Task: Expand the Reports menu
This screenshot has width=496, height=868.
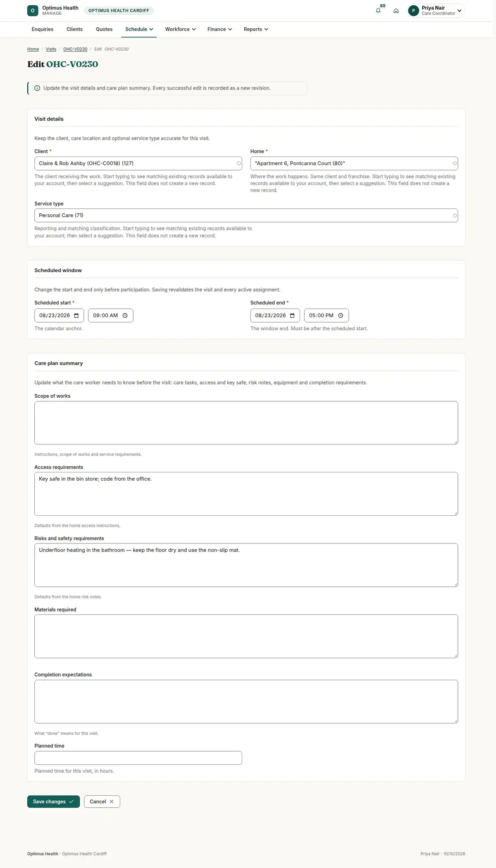Action: [x=256, y=29]
